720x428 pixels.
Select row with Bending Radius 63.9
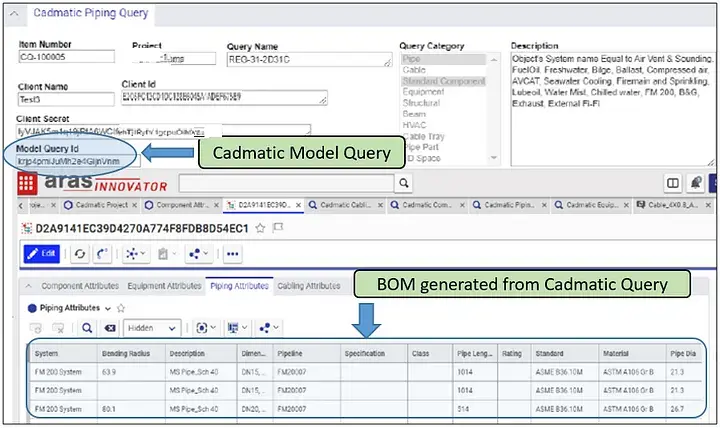pyautogui.click(x=366, y=372)
